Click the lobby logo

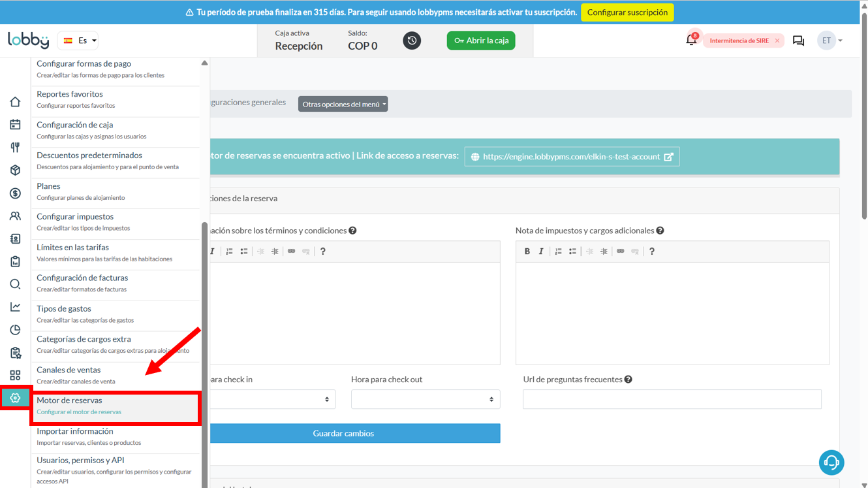coord(28,40)
